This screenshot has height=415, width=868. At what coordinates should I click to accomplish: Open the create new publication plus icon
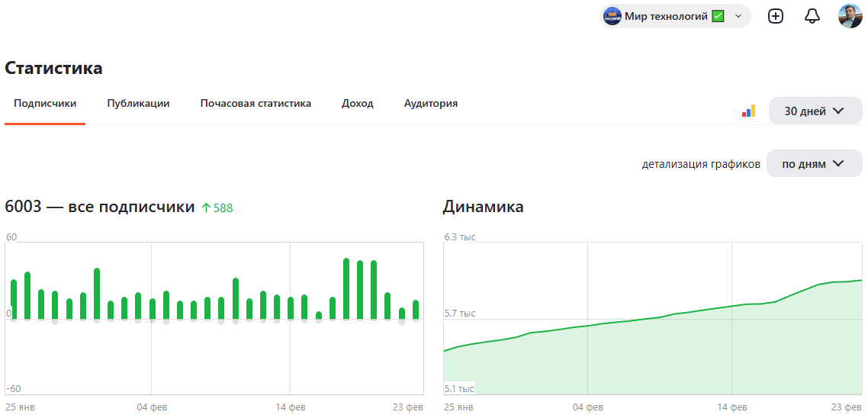pyautogui.click(x=776, y=17)
